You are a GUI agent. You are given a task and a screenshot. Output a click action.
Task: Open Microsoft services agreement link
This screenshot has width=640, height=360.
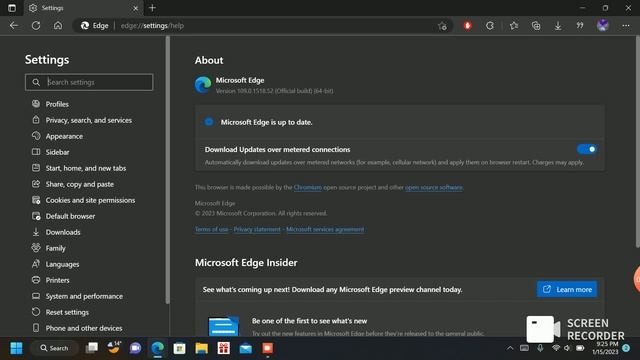tap(325, 229)
